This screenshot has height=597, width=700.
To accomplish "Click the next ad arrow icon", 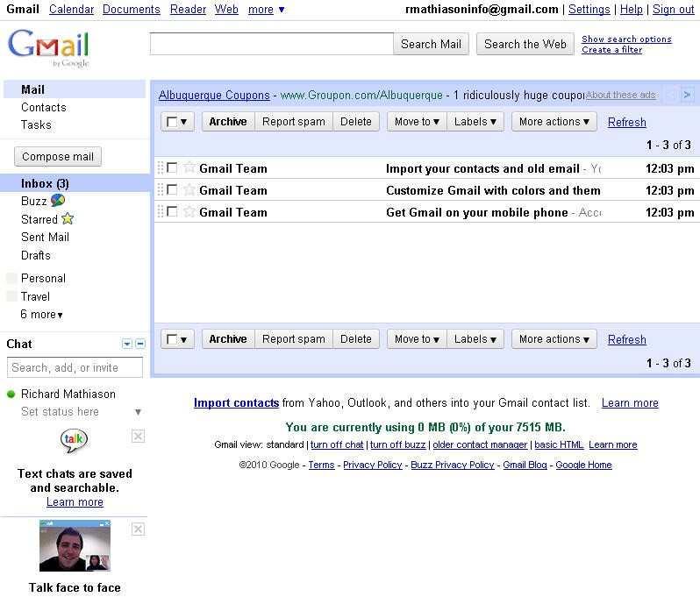I will click(x=687, y=95).
